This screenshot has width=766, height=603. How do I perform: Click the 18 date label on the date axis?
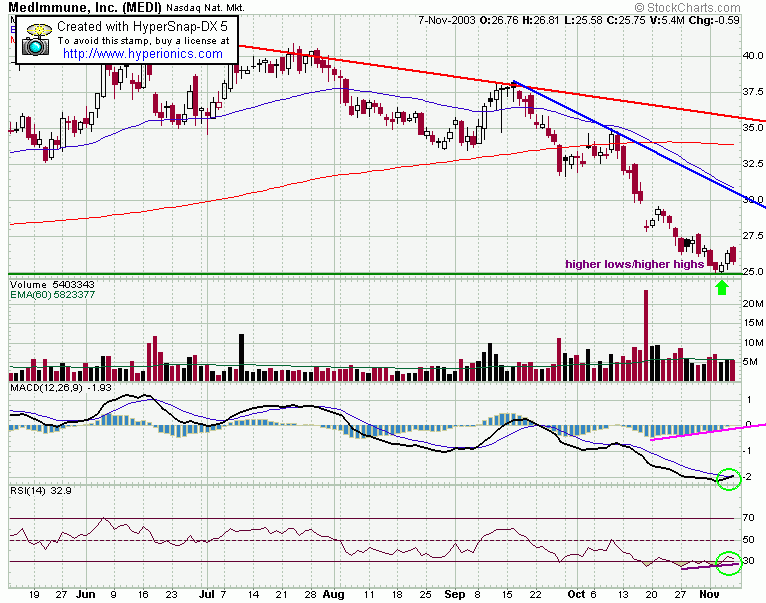click(397, 594)
